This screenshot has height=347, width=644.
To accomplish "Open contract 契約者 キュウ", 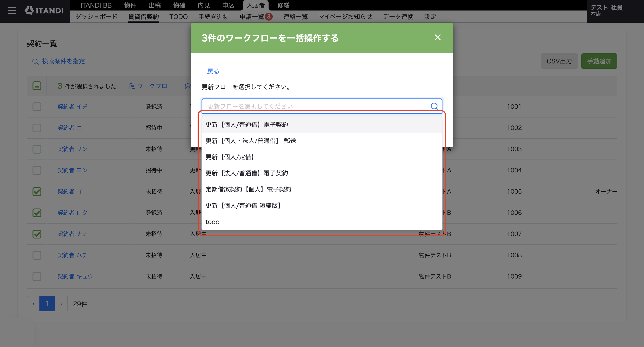I will click(x=75, y=276).
